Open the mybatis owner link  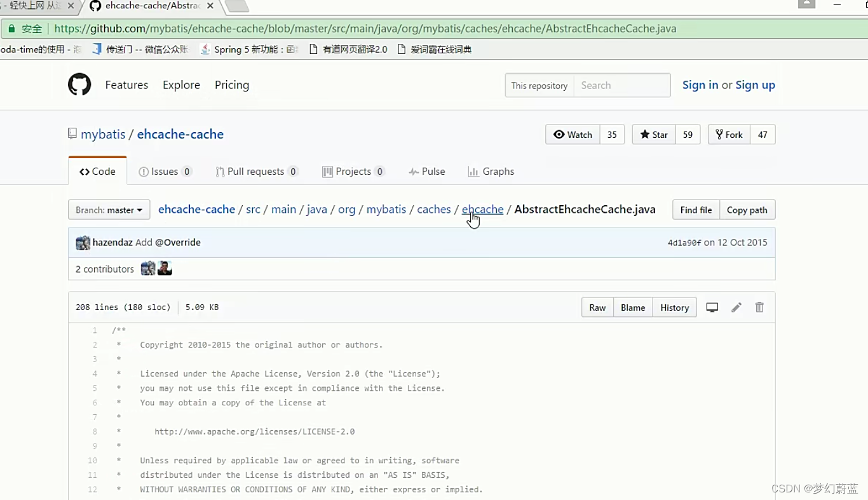(x=103, y=134)
